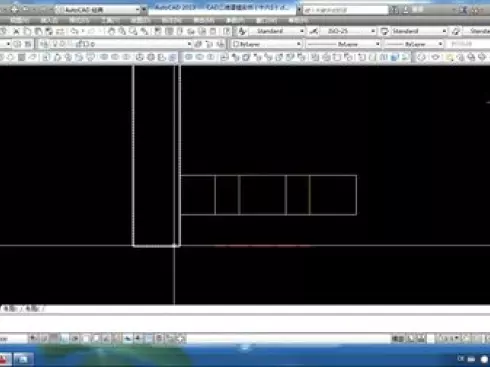Toggle Grid display in the status bar
The image size is (490, 367).
point(55,339)
